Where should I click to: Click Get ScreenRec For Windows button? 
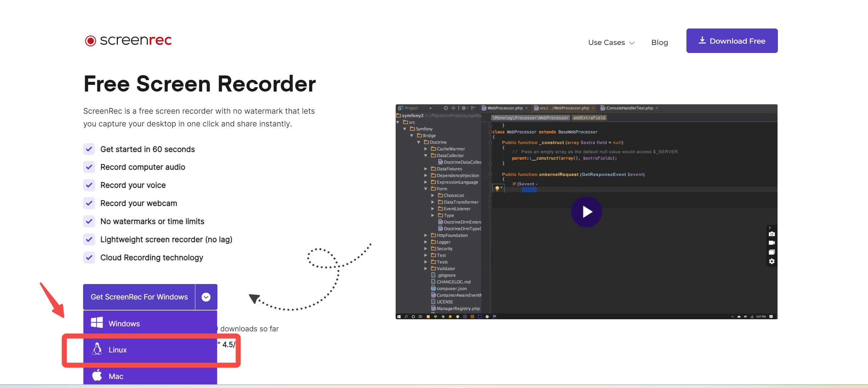pos(139,297)
